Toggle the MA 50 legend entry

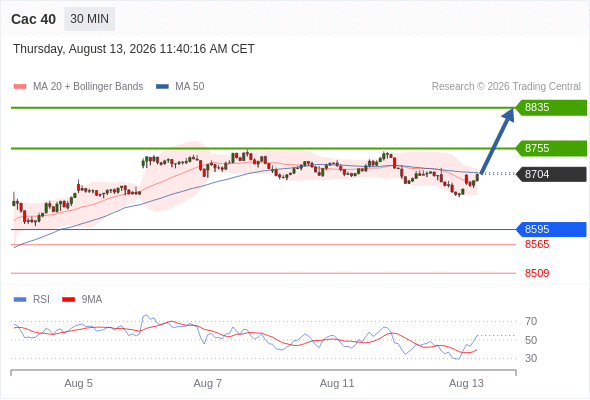tap(180, 86)
